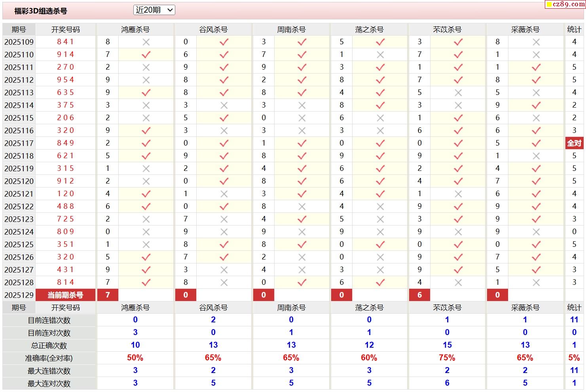Click the 芣苡 check mark in row 2025120
This screenshot has width=586, height=392.
point(458,181)
